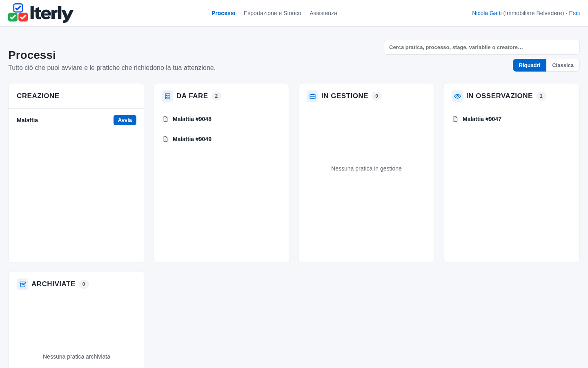Click the ARCHIVIATE panel heading
Viewport: 588px width, 368px height.
point(53,284)
